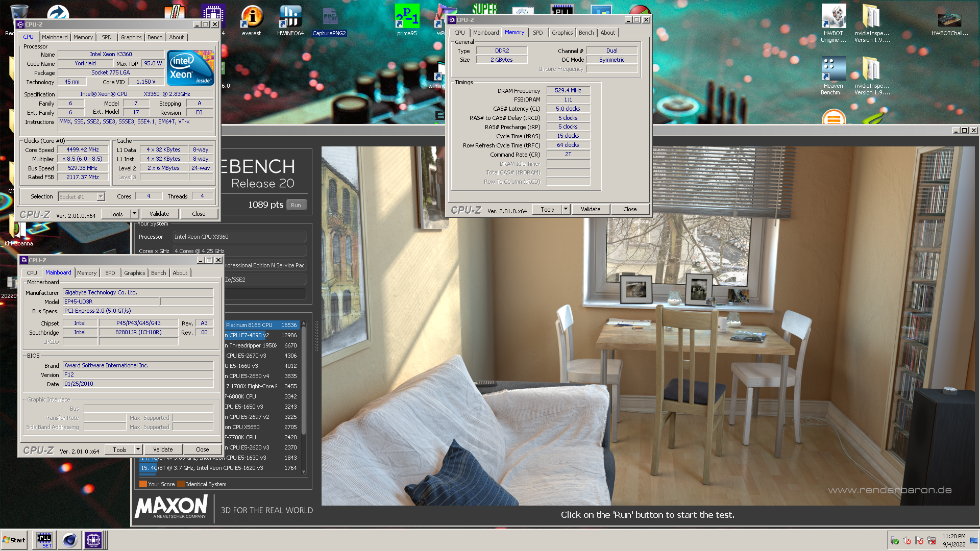Image resolution: width=980 pixels, height=551 pixels.
Task: Click the Cinebench rendered room image
Action: coord(648,326)
